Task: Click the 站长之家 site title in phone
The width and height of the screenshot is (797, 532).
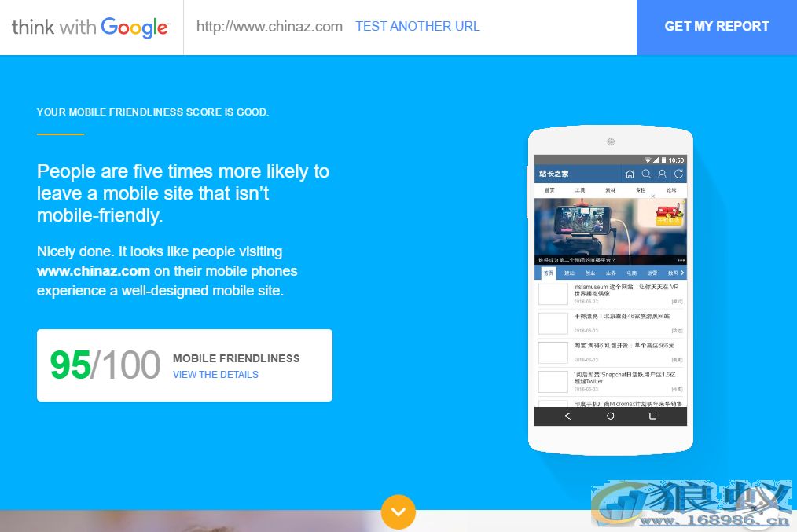Action: pos(553,174)
